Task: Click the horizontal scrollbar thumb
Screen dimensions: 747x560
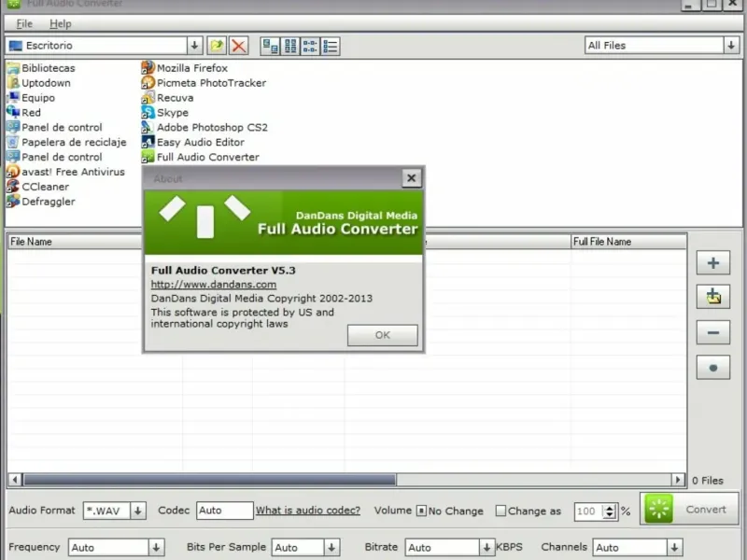Action: pyautogui.click(x=209, y=480)
